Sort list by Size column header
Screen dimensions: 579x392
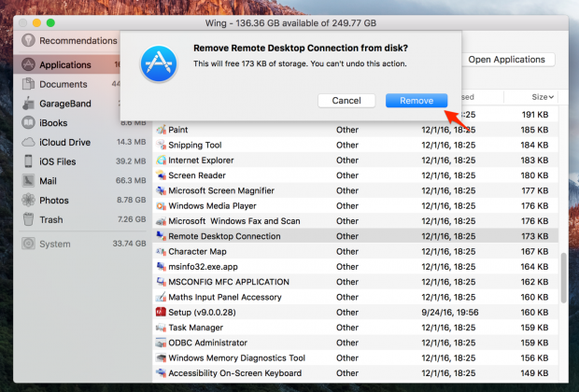[x=541, y=97]
